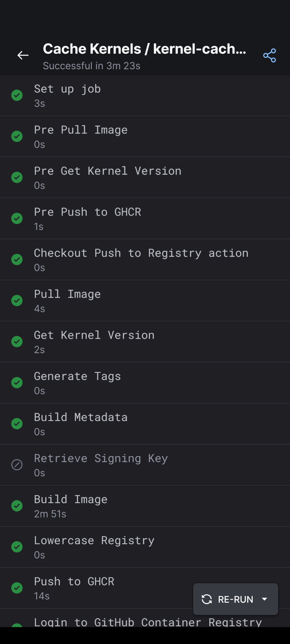Tap the share icon in header
290x644 pixels.
pyautogui.click(x=270, y=56)
